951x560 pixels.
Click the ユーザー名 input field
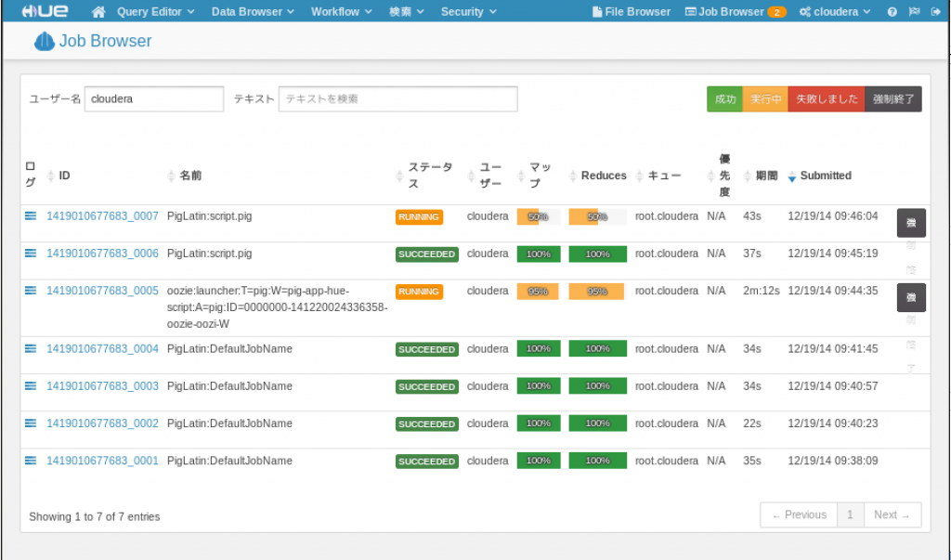click(154, 98)
